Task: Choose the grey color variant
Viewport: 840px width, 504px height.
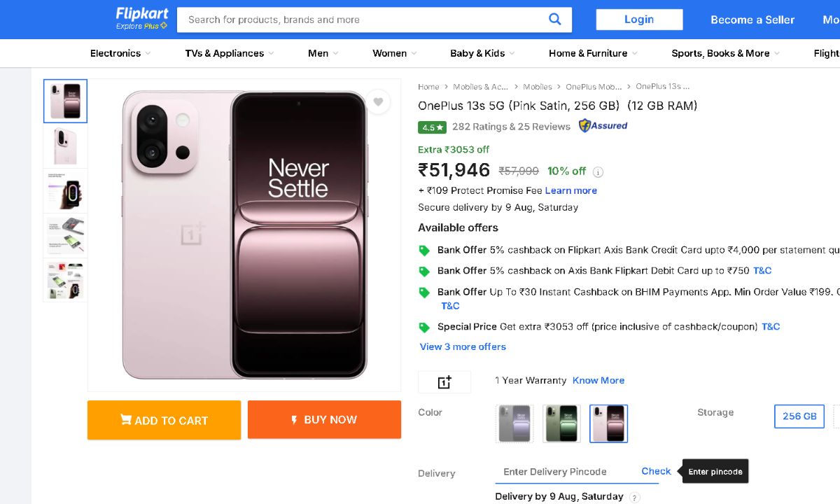Action: tap(514, 423)
